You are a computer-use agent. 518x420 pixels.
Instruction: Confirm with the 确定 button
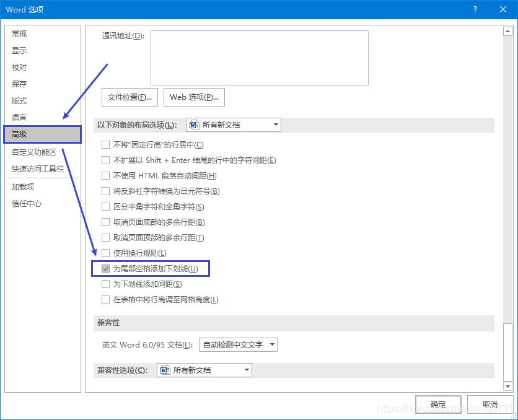click(438, 404)
